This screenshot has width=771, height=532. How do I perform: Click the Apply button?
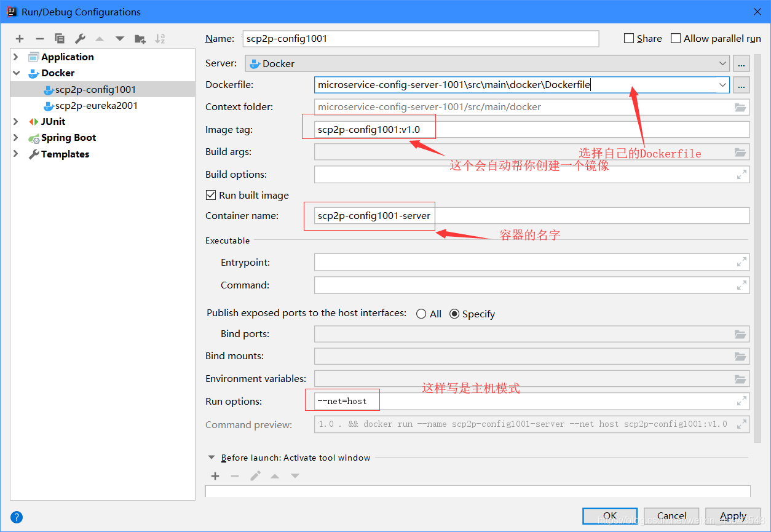pyautogui.click(x=733, y=516)
